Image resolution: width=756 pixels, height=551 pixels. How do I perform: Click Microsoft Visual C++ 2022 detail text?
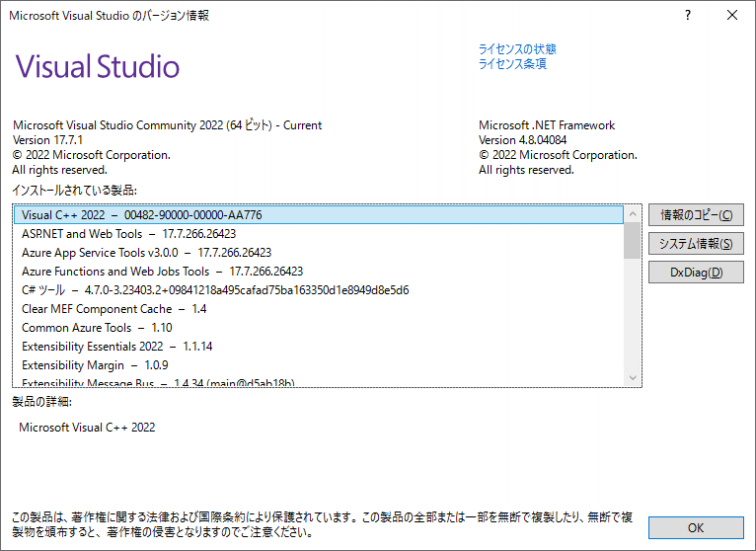(87, 427)
